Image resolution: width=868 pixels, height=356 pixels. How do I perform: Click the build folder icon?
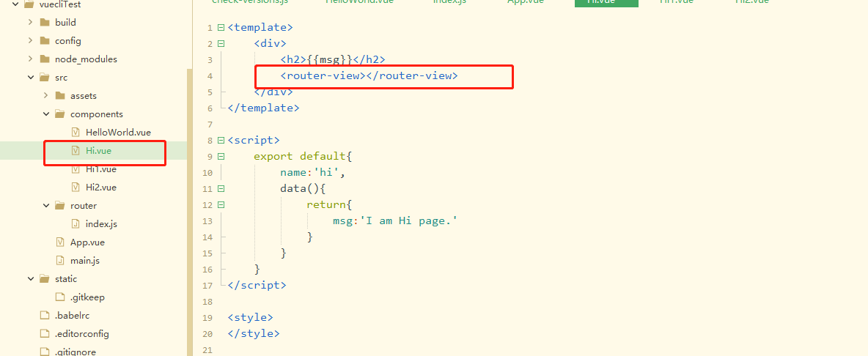coord(45,23)
